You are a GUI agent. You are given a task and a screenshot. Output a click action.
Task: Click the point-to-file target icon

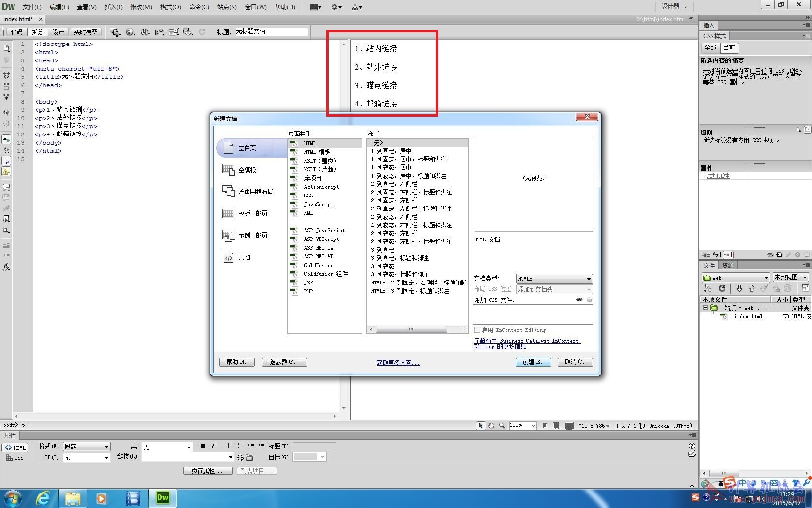tap(240, 457)
